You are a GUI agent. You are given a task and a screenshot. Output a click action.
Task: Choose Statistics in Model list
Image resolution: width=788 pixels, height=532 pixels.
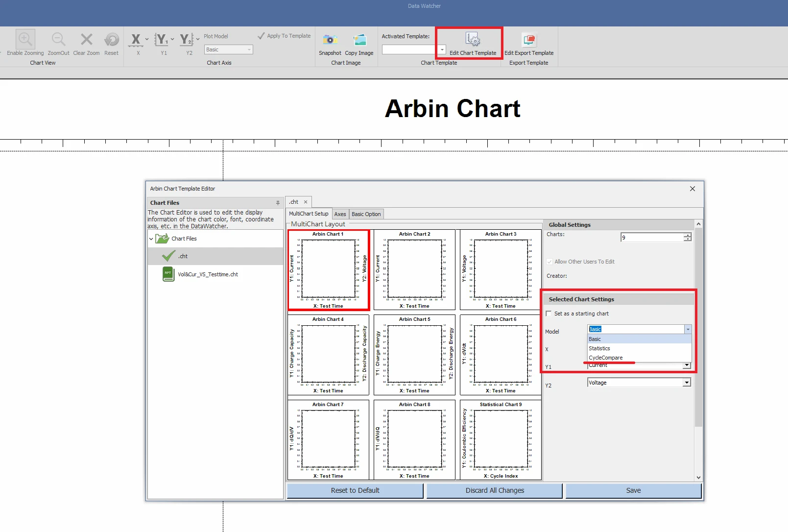[x=640, y=348]
